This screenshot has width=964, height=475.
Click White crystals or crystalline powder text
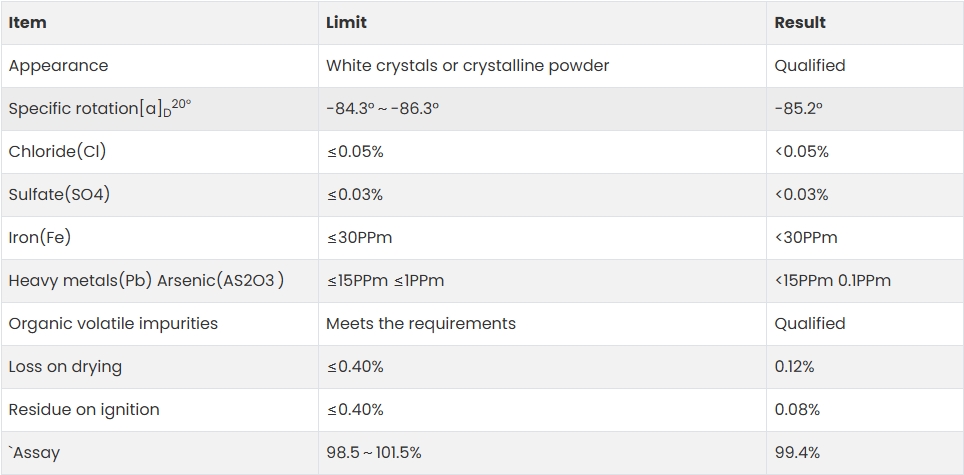point(467,66)
